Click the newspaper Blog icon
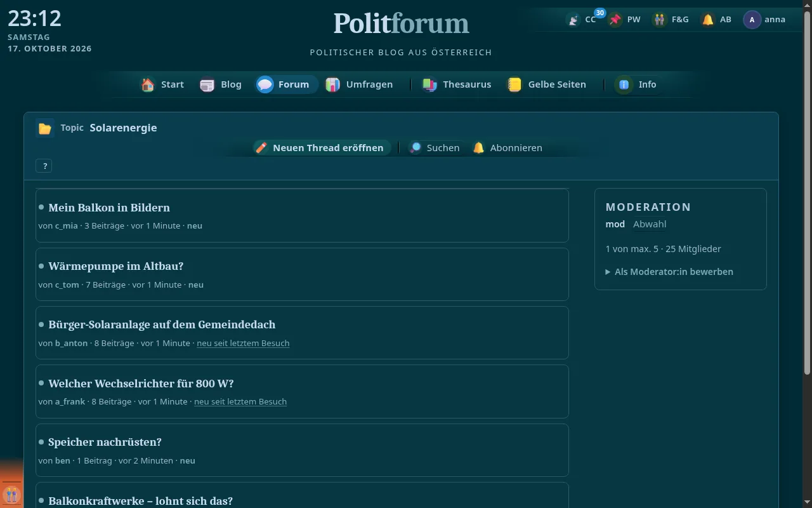 [207, 84]
